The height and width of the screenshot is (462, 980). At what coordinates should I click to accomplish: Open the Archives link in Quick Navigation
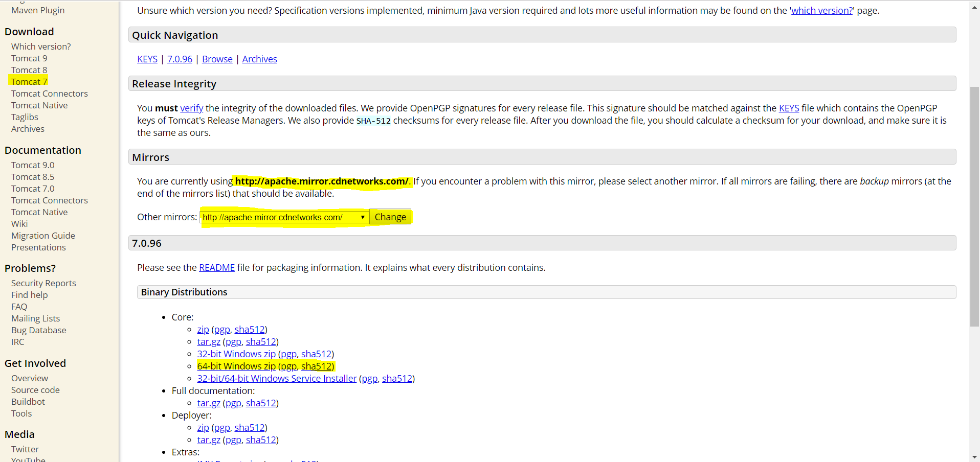tap(260, 59)
